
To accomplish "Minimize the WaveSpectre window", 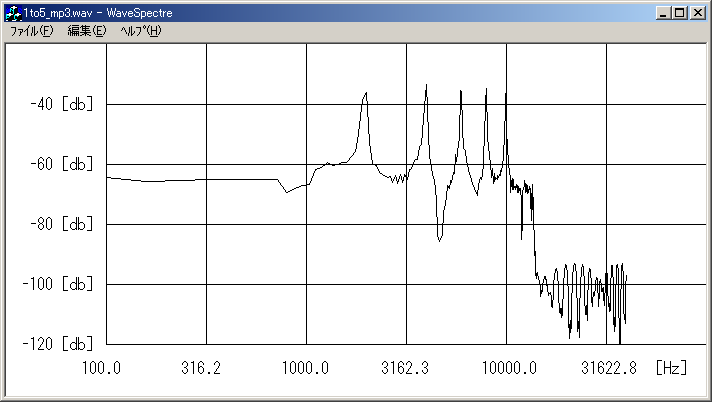I will pyautogui.click(x=663, y=13).
